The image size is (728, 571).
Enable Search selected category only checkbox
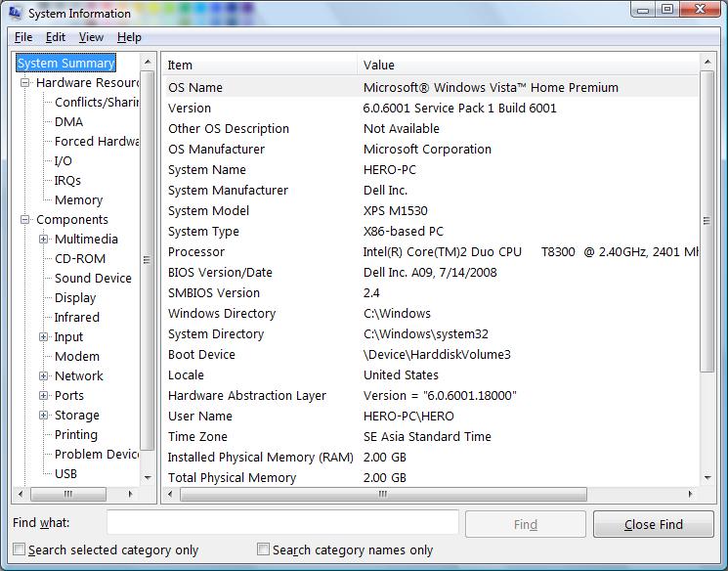[x=19, y=549]
